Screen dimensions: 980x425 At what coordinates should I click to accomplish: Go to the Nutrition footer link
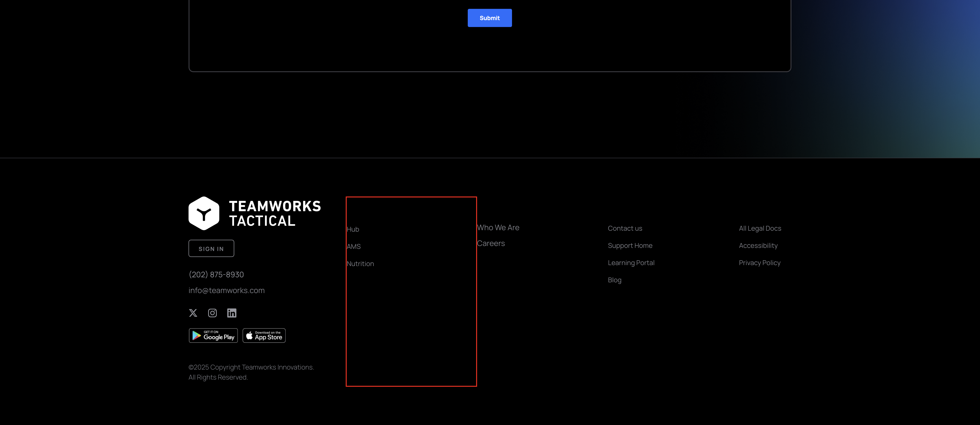pyautogui.click(x=360, y=264)
